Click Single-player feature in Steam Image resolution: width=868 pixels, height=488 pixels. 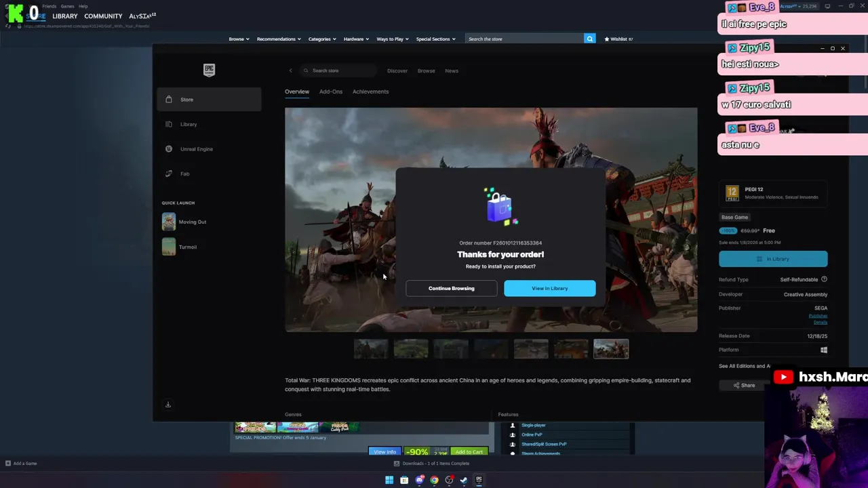533,425
